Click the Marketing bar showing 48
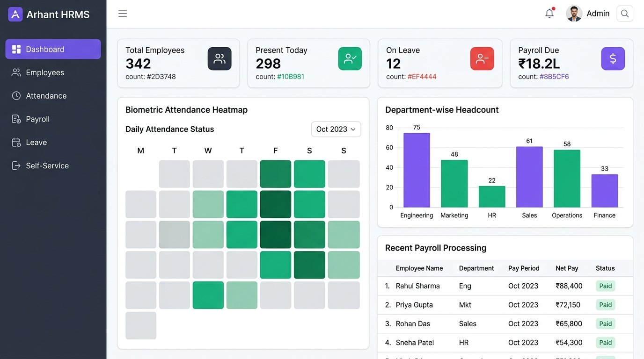Screen dimensions: 644x359 (x=454, y=184)
